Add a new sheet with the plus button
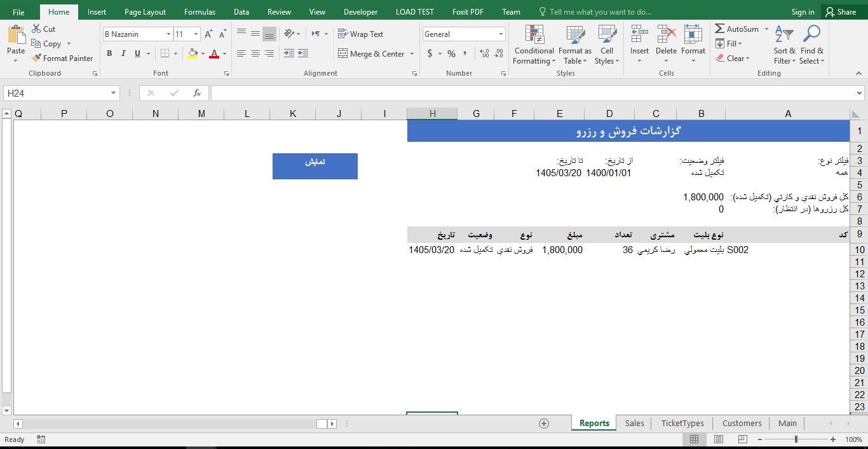Image resolution: width=868 pixels, height=449 pixels. (544, 424)
